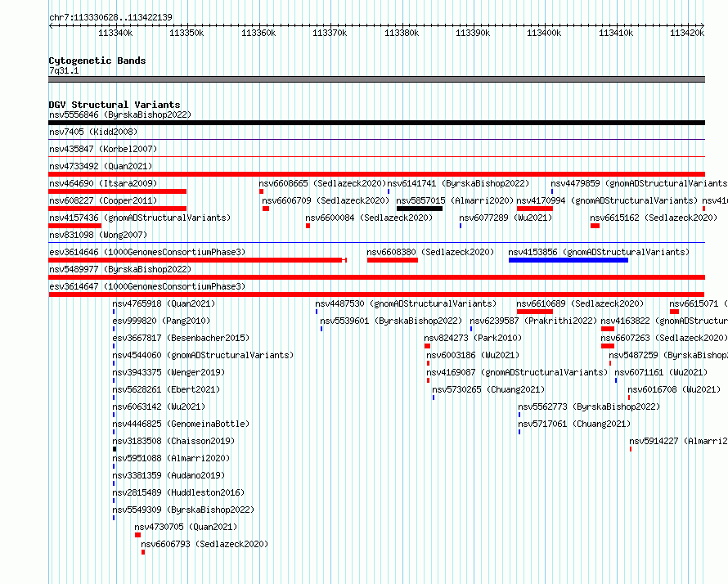Click the nsv5556846 (ByrskaBishop2022) variant label
The height and width of the screenshot is (584, 728).
(x=120, y=115)
